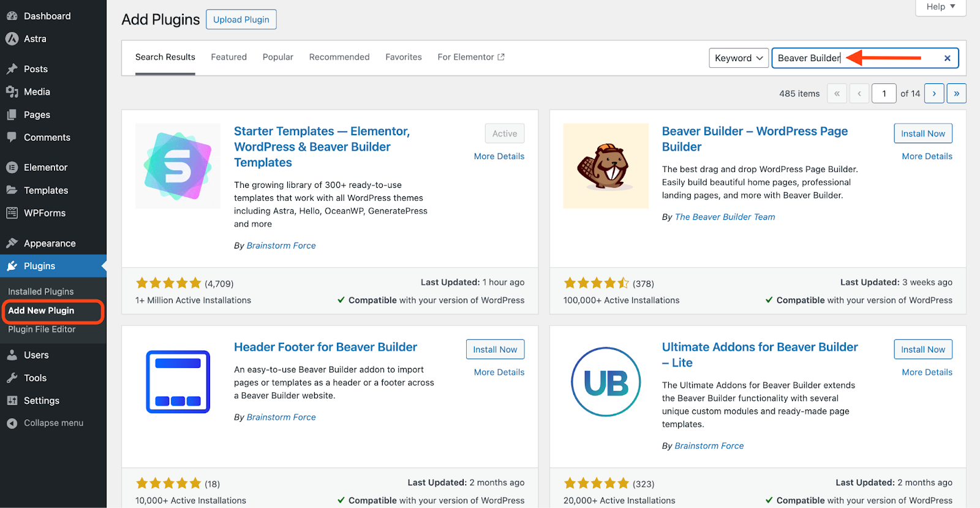Click the 485 items count text

pyautogui.click(x=799, y=94)
